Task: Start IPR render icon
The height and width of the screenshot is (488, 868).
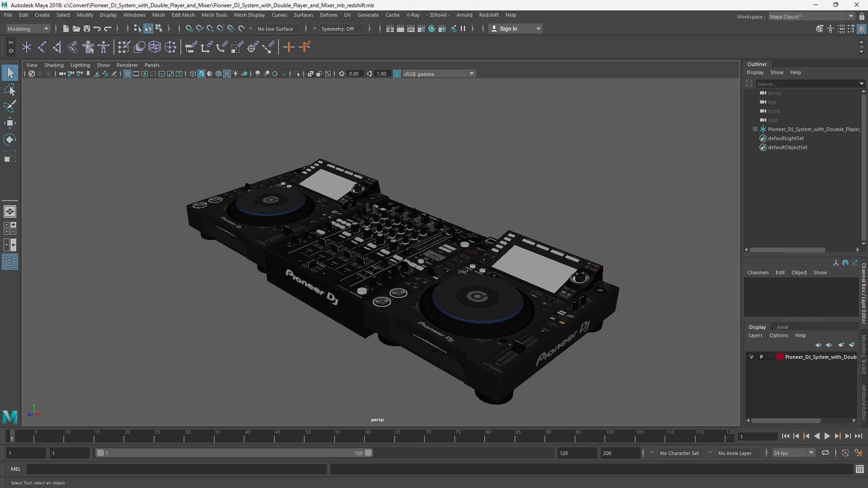Action: [411, 28]
